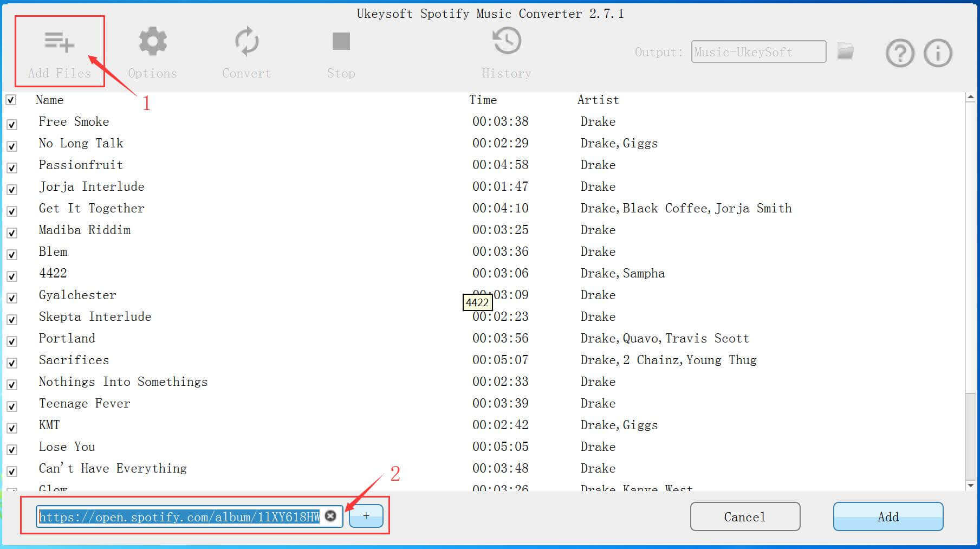Uncheck the Passionfruit checkbox
Image resolution: width=980 pixels, height=549 pixels.
click(11, 168)
